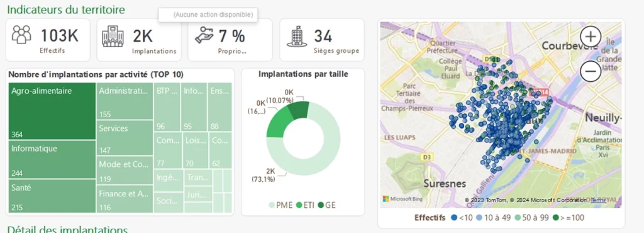
Task: Zoom in the map with plus button
Action: coord(591,37)
